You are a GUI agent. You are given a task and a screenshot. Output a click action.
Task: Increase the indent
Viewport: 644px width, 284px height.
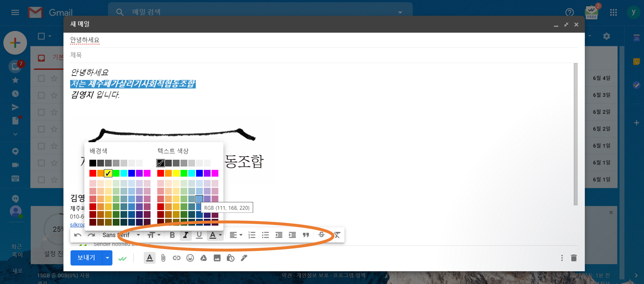292,235
